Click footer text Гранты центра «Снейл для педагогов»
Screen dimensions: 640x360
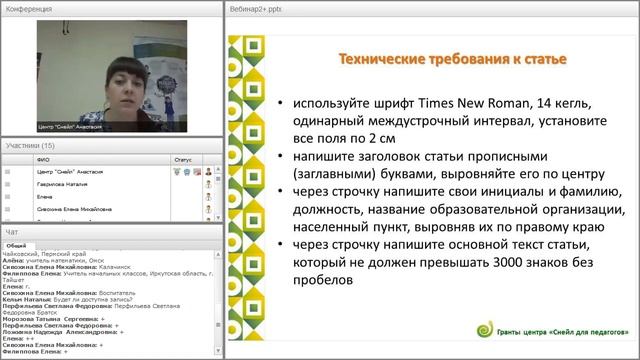[562, 332]
